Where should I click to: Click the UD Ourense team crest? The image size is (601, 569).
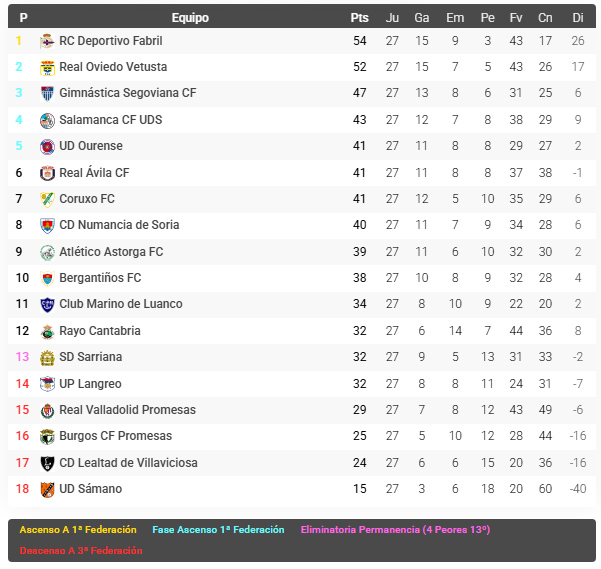[47, 146]
